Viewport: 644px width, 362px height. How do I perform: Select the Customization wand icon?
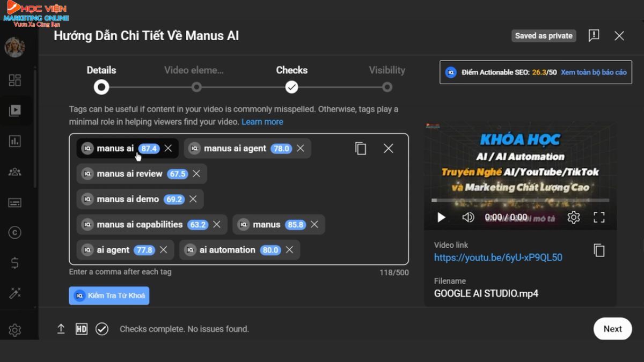[x=15, y=293]
